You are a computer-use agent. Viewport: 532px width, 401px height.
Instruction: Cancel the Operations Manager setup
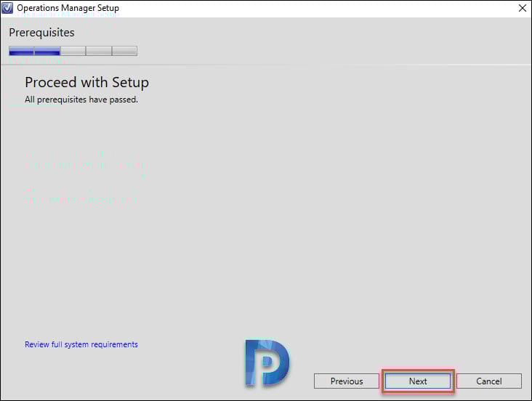(x=489, y=381)
